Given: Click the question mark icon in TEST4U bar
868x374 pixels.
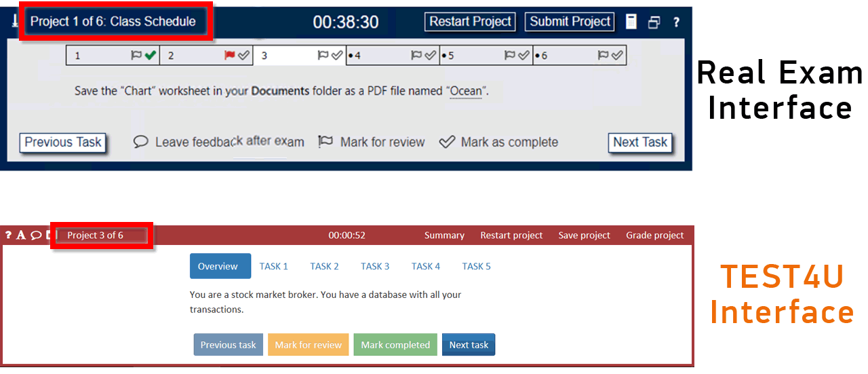Looking at the screenshot, I should (8, 236).
